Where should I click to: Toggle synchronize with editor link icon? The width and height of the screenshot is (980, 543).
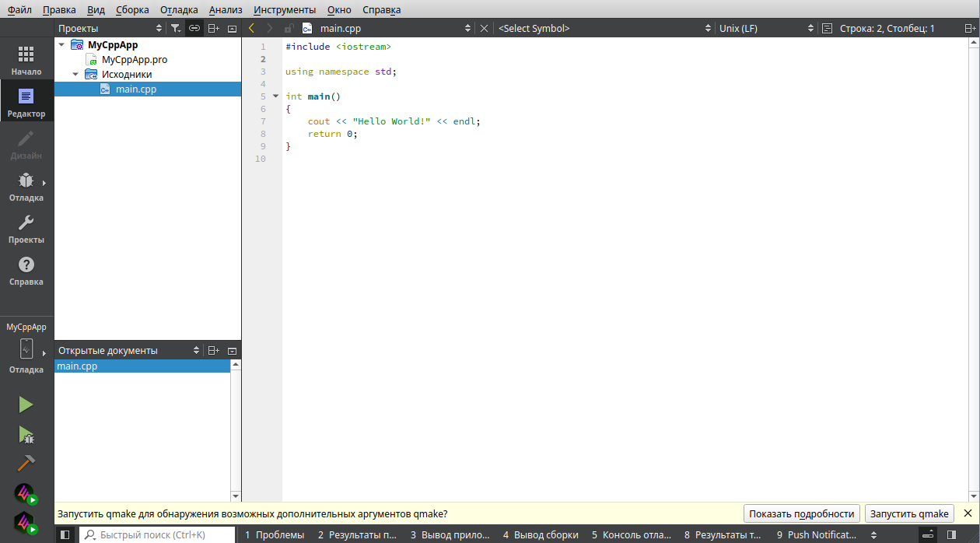pos(194,28)
